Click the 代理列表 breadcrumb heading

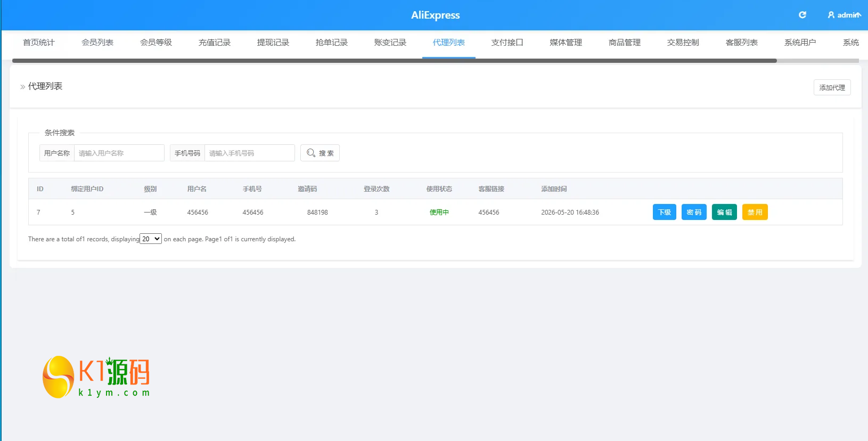45,86
